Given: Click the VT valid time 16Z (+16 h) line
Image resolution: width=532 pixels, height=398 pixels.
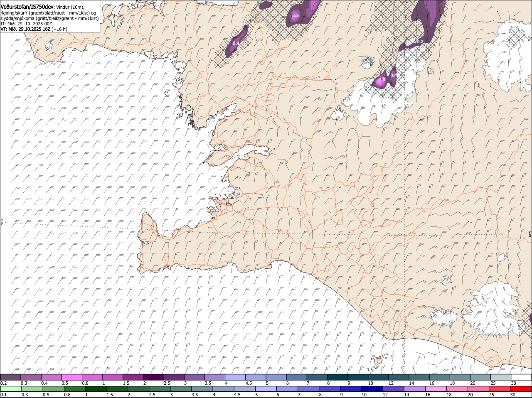Looking at the screenshot, I should (x=34, y=29).
